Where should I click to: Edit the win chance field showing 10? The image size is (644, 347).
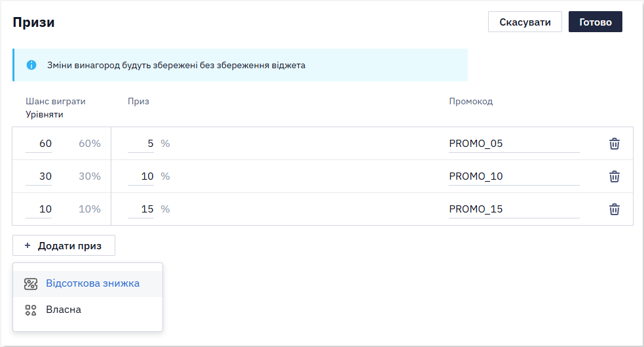coord(39,209)
